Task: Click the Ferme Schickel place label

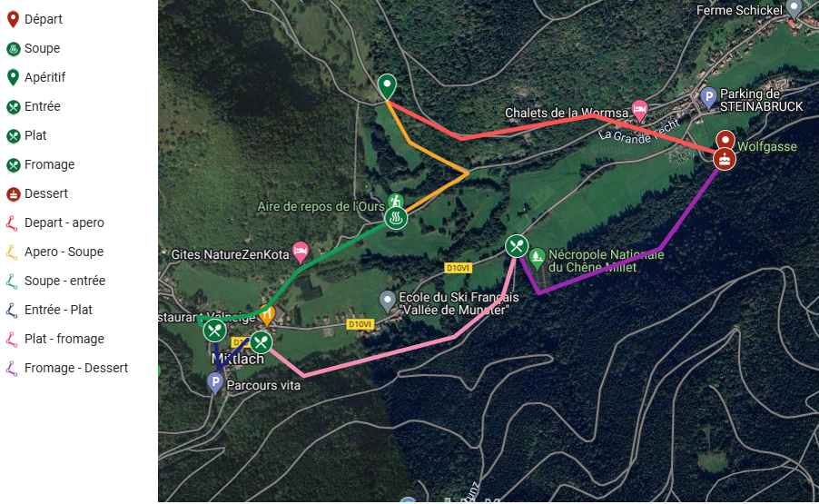Action: (739, 11)
